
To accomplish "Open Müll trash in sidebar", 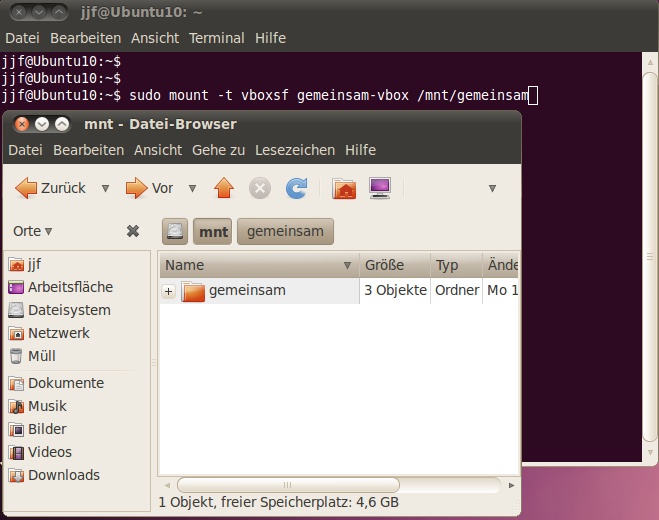I will [41, 356].
